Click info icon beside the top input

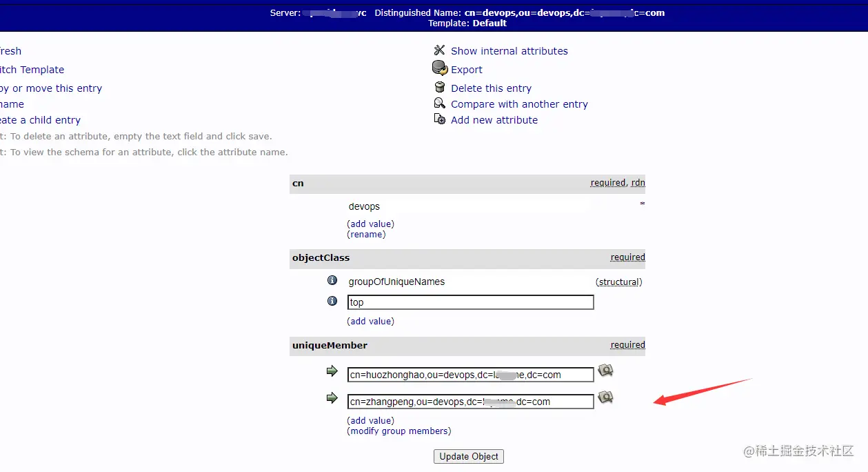tap(332, 302)
